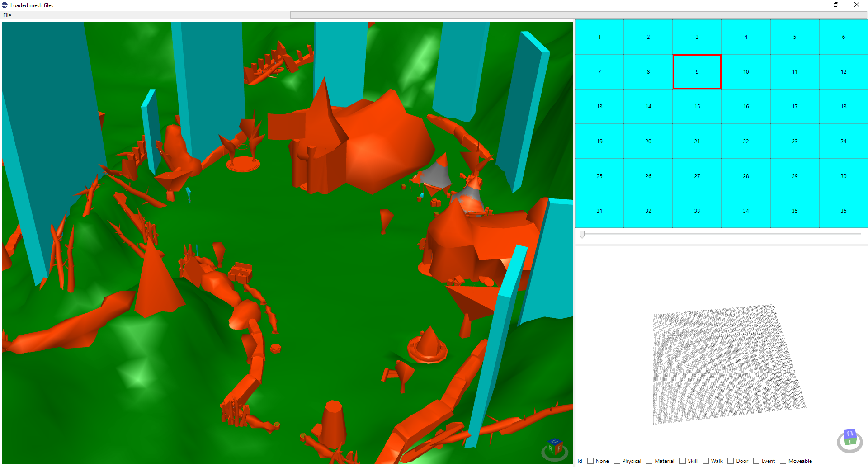Check the Walk id filter

tap(706, 461)
